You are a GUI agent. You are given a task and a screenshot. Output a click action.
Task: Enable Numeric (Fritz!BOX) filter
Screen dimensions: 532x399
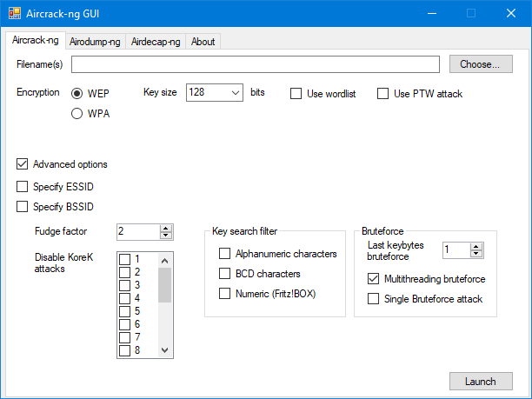[x=224, y=294]
